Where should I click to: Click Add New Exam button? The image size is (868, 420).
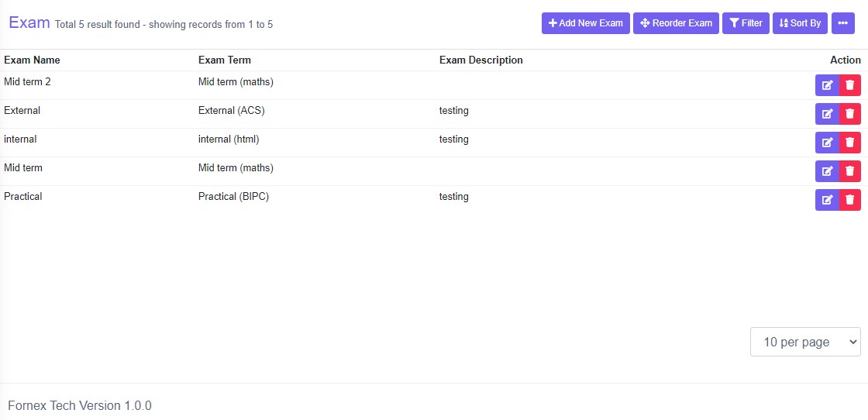586,23
